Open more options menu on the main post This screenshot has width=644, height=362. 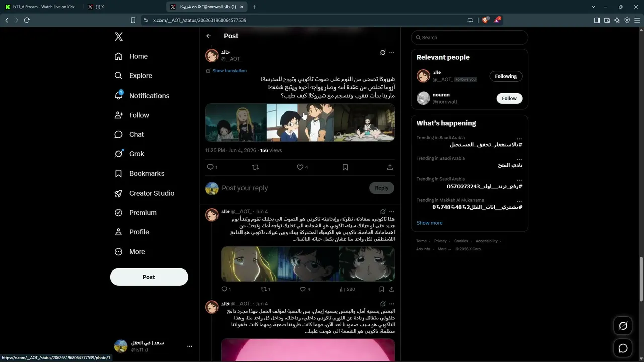(392, 52)
